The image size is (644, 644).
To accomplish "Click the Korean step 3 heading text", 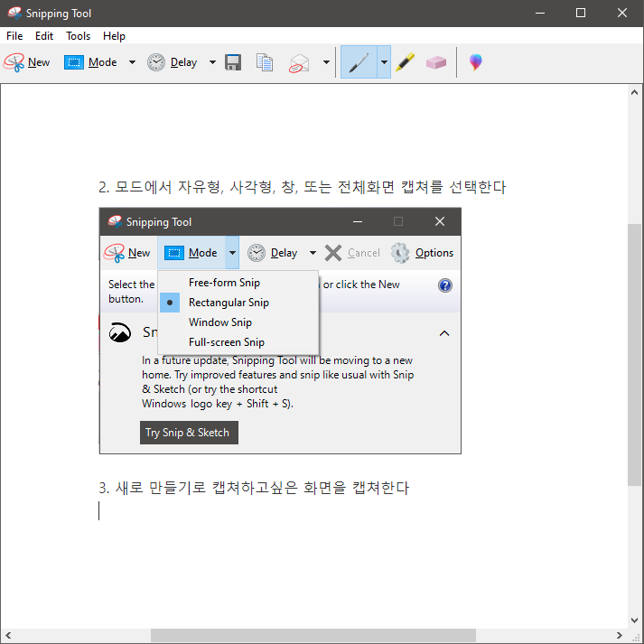I will 254,488.
